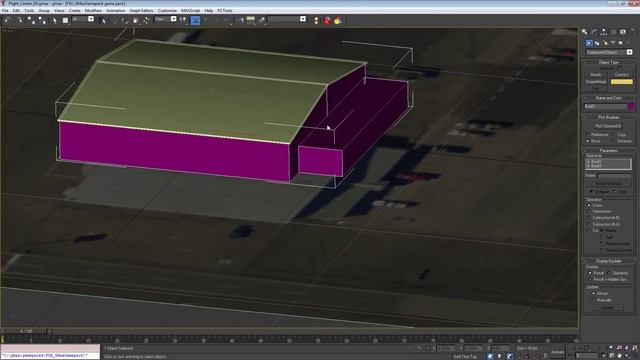Screen dimensions: 640x360
Task: Select the Intersection operation radio
Action: click(589, 211)
